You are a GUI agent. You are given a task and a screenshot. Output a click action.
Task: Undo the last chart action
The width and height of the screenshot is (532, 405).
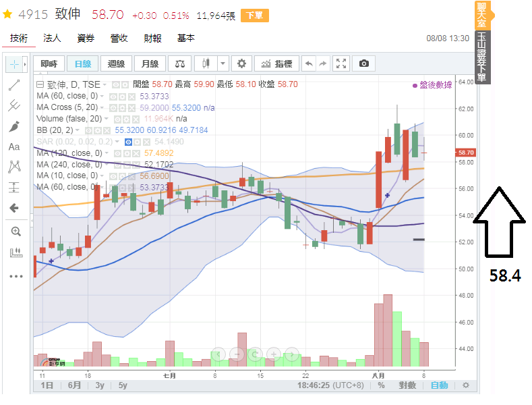point(309,63)
